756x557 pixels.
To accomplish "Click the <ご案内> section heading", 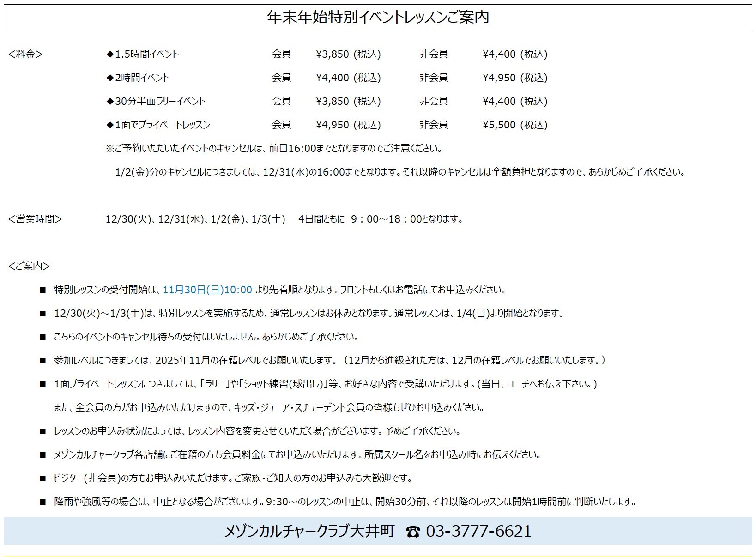I will [x=29, y=266].
